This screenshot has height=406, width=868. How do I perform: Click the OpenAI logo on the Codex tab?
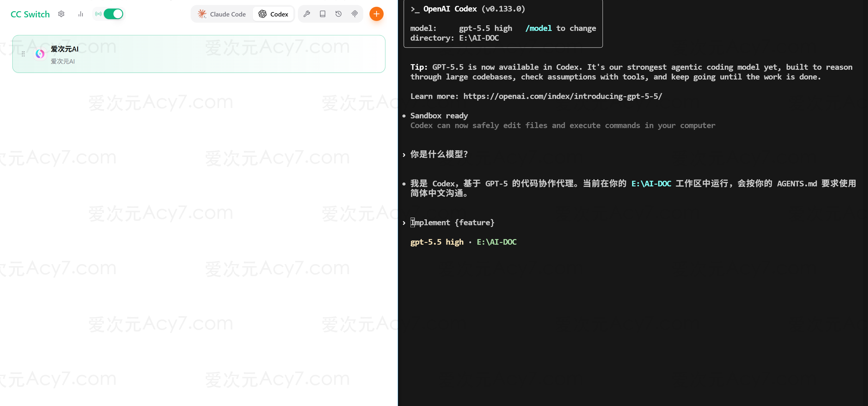(x=263, y=14)
